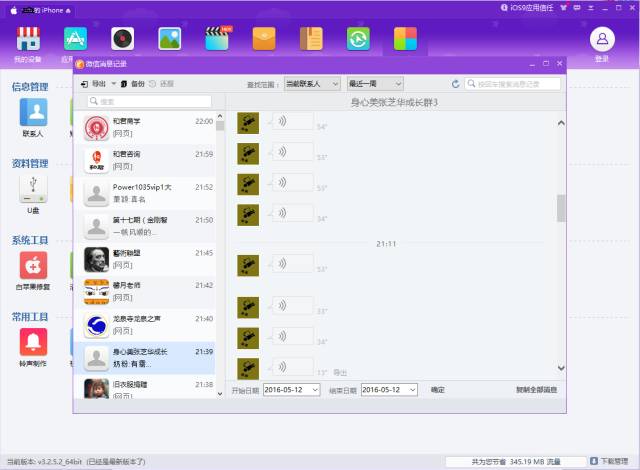
Task: Open the 我的设备 storefront icon
Action: tap(28, 39)
